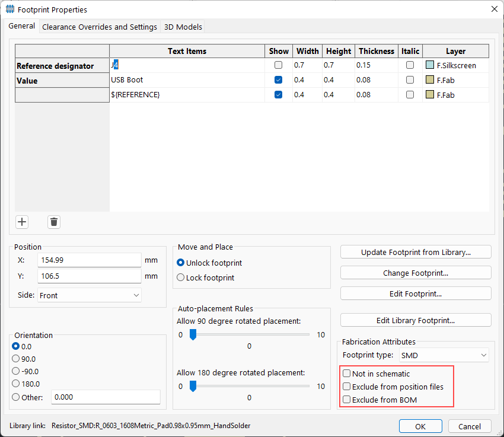Confirm with the OK button

pyautogui.click(x=420, y=426)
